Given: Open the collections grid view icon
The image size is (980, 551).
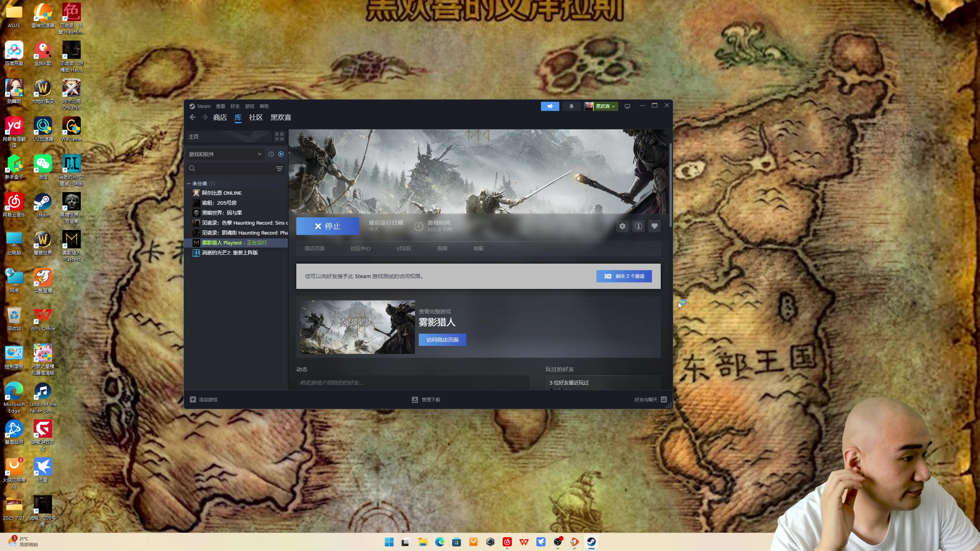Looking at the screenshot, I should [279, 137].
